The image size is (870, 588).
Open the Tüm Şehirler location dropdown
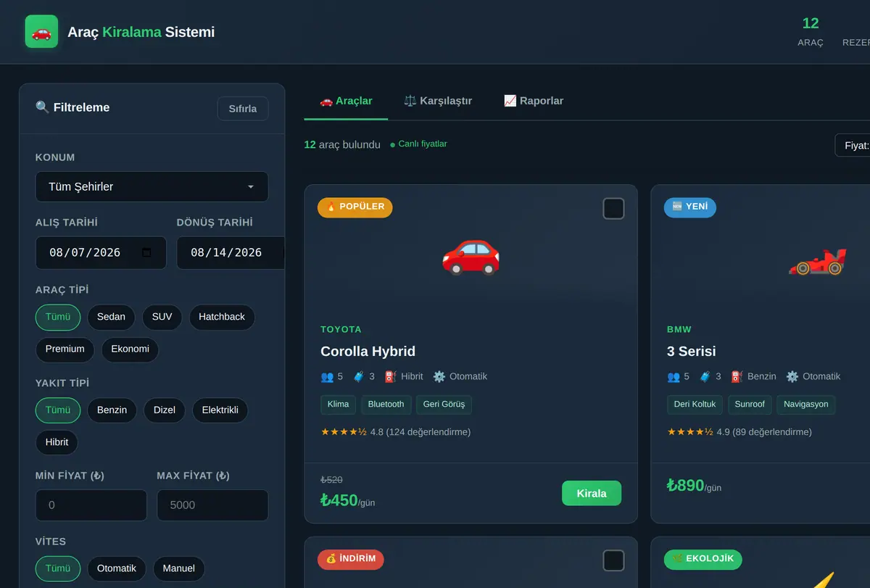pos(152,186)
